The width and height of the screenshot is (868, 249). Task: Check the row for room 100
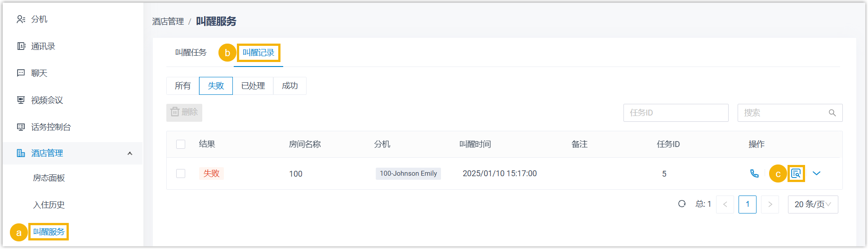(181, 173)
